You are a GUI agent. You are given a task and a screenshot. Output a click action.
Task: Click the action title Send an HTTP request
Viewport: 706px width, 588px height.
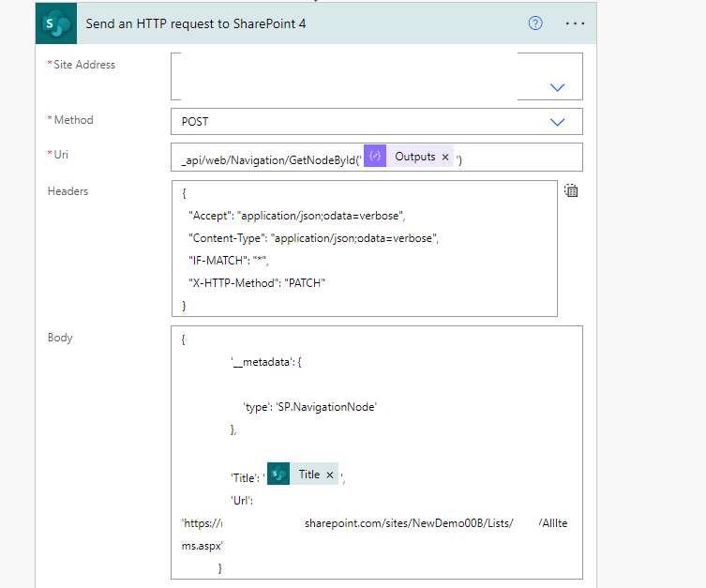[196, 23]
